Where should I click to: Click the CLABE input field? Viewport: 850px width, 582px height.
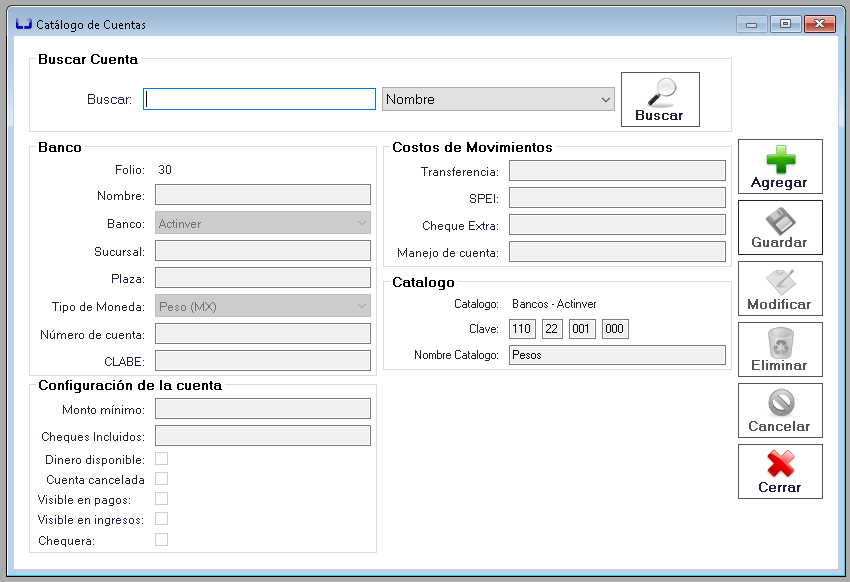(263, 361)
